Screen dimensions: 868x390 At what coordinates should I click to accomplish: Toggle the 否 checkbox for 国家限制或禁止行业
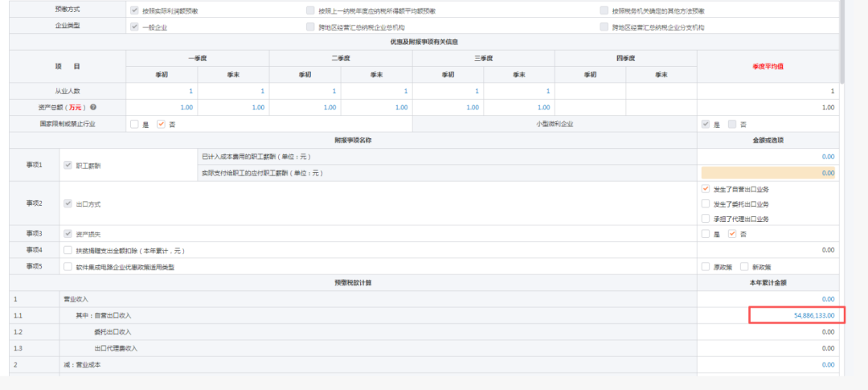(x=161, y=125)
